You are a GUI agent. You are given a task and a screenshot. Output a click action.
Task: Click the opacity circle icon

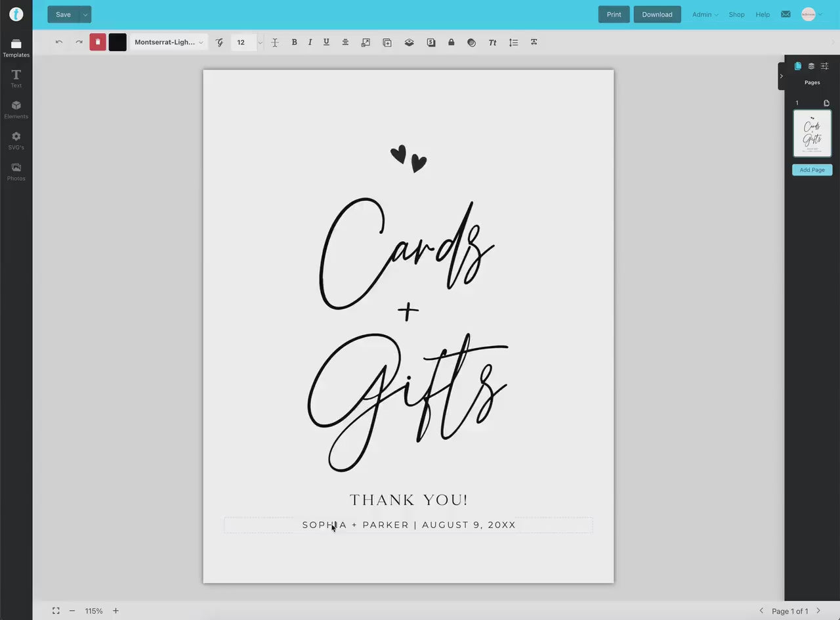(x=471, y=42)
